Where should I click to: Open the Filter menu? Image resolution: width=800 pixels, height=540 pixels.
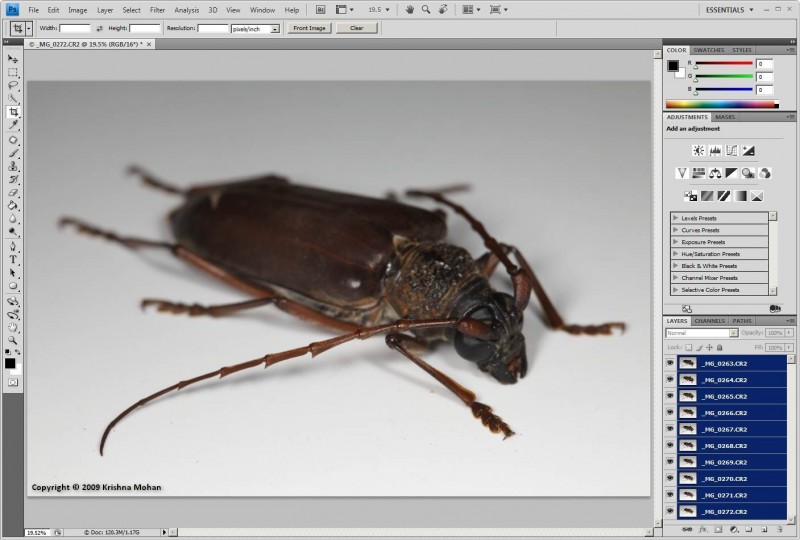(157, 9)
